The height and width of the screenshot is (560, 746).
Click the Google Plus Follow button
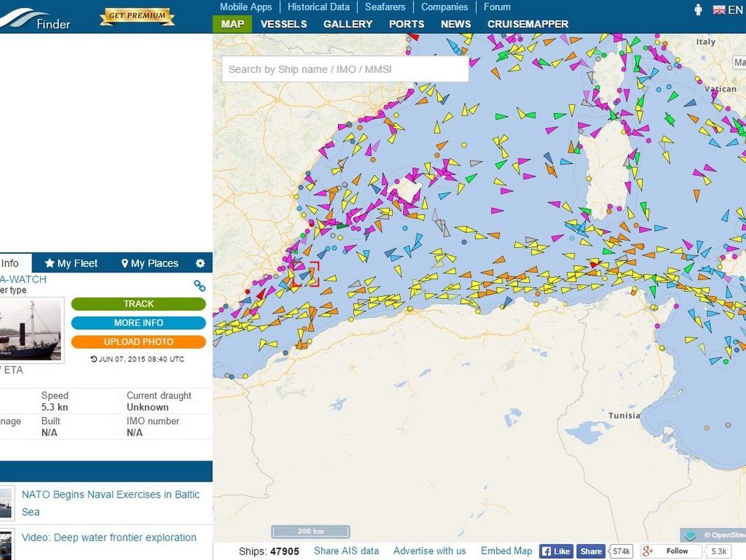[670, 551]
